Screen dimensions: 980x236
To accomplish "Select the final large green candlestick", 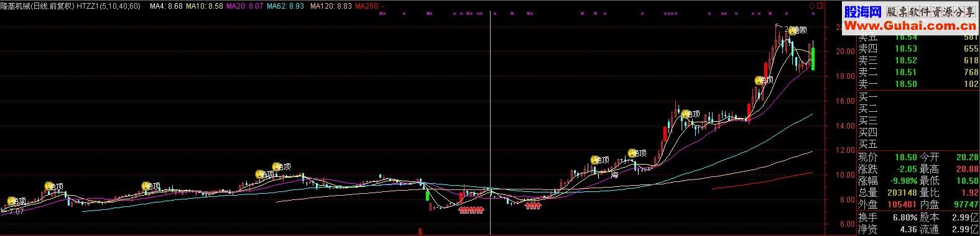I will (813, 59).
